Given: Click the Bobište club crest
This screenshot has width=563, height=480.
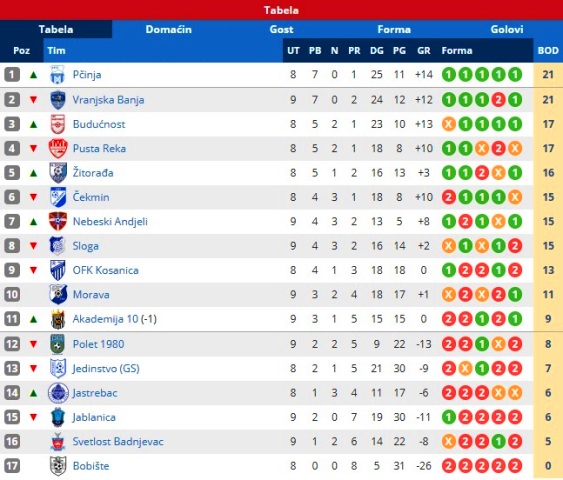Looking at the screenshot, I should (58, 466).
